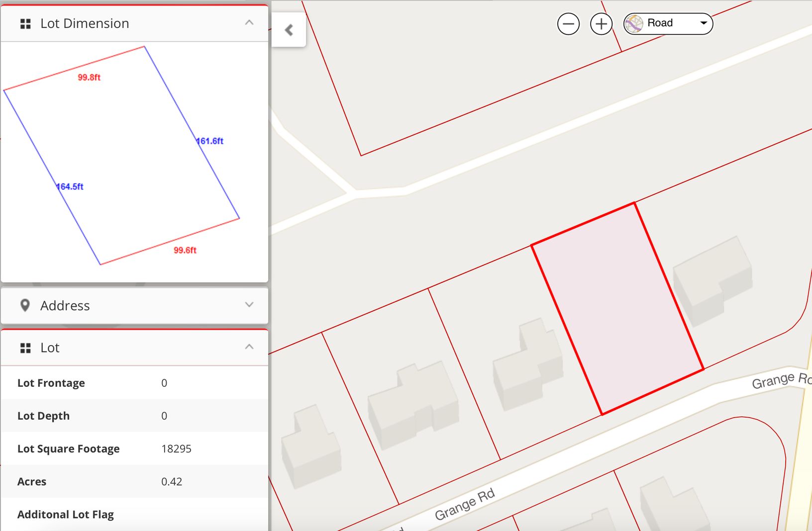Screen dimensions: 812x531
Task: Click the Grange Rd street label
Action: pyautogui.click(x=464, y=504)
